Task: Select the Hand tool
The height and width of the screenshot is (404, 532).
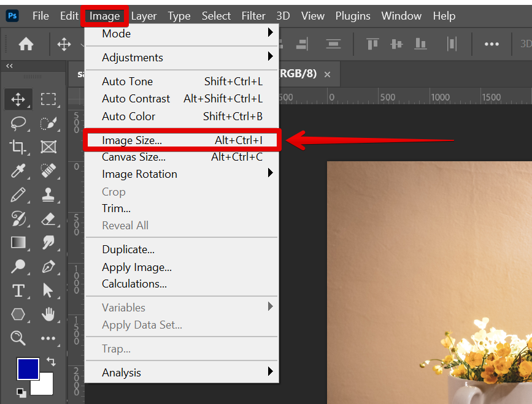Action: pyautogui.click(x=48, y=314)
